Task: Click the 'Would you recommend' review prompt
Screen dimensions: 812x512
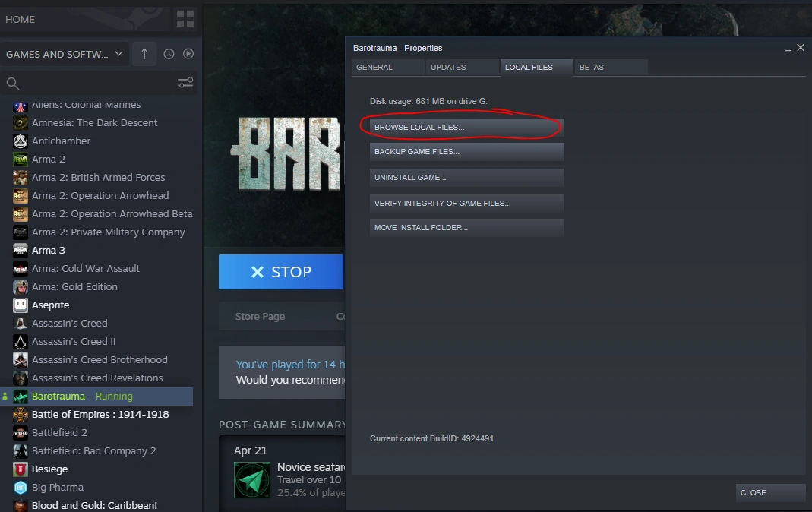Action: pos(290,380)
